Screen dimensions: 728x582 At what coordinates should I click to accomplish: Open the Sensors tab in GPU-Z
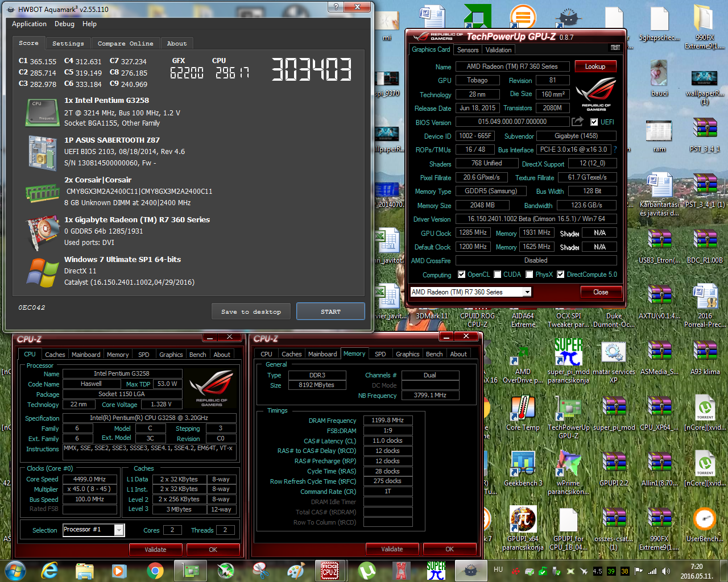[468, 50]
